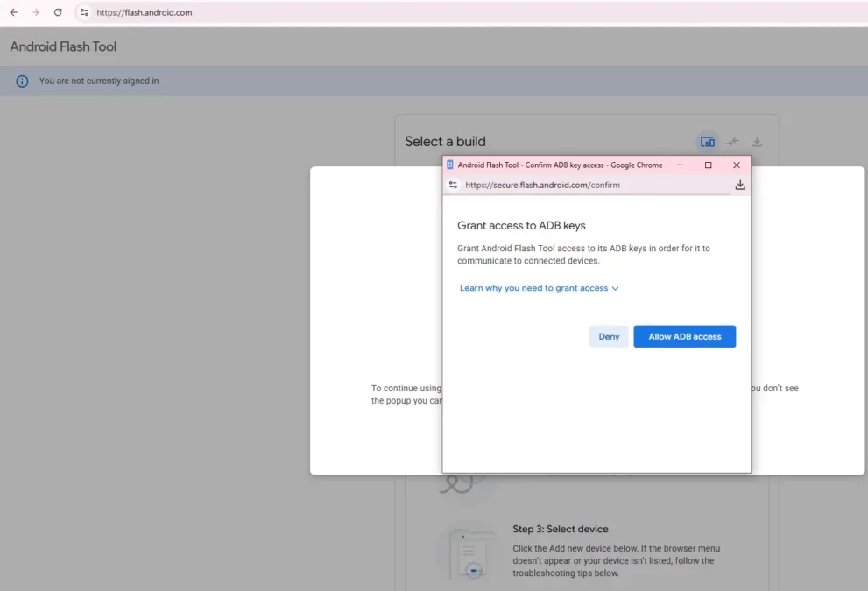The height and width of the screenshot is (591, 868).
Task: Click the browser back arrow
Action: click(13, 12)
